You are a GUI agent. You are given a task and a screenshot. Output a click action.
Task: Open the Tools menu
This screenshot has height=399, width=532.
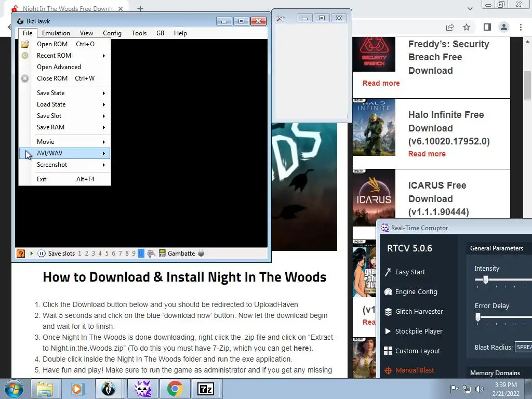click(x=139, y=33)
